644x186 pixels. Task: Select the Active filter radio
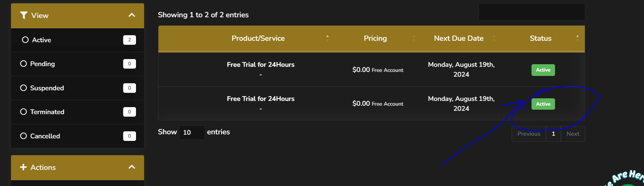click(x=25, y=40)
